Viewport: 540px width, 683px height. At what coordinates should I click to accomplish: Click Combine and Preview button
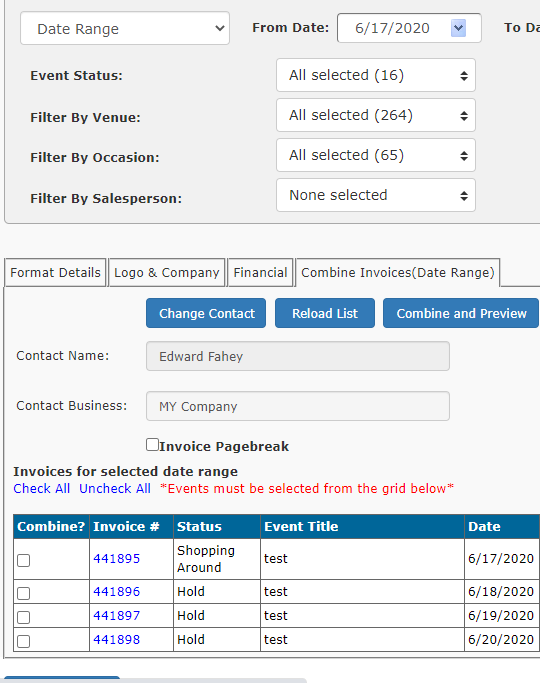pyautogui.click(x=461, y=313)
